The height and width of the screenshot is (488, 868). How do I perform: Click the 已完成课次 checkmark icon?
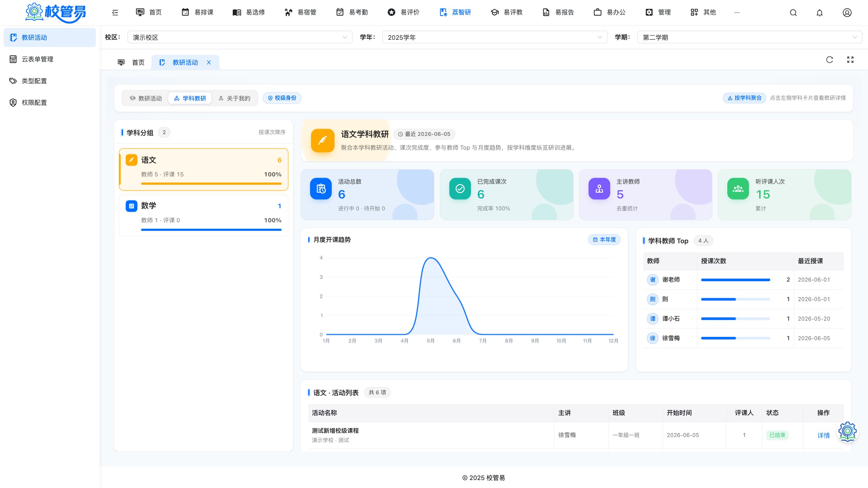[460, 188]
